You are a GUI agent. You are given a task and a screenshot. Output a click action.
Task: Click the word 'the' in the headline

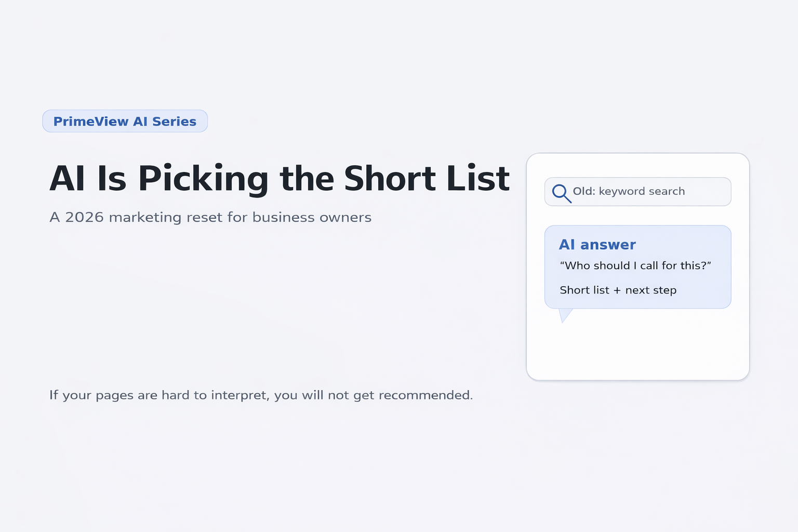(307, 179)
